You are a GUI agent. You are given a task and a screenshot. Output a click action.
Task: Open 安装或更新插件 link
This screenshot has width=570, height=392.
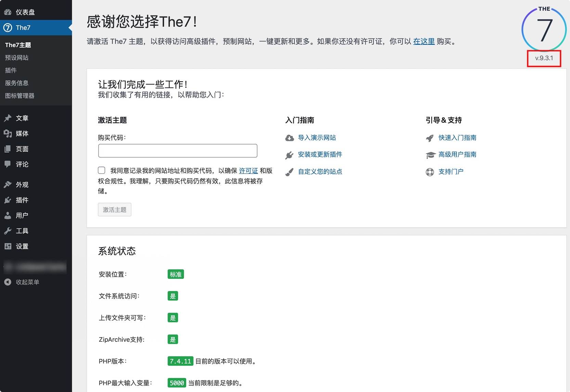pos(320,154)
